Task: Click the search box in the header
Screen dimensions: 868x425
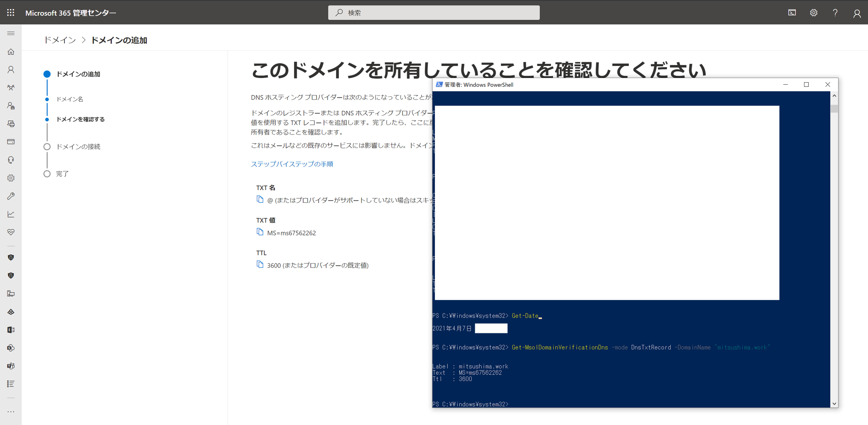Action: click(x=434, y=12)
